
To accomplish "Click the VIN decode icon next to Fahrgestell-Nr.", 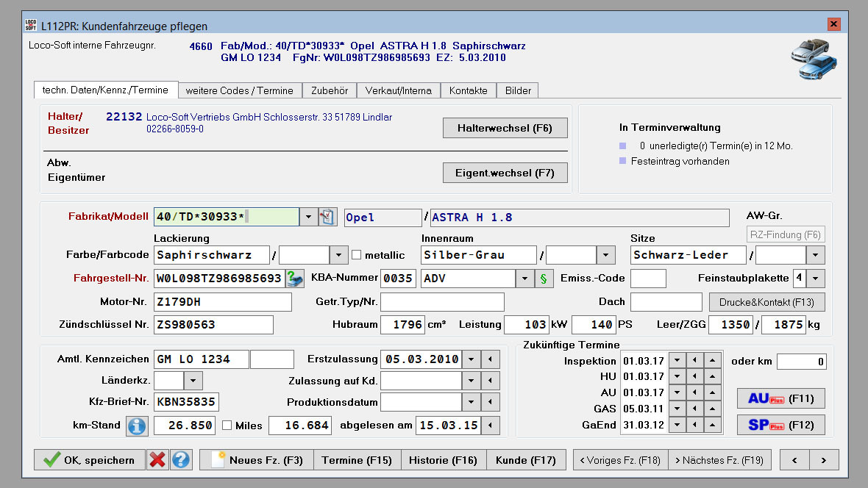I will click(x=295, y=279).
